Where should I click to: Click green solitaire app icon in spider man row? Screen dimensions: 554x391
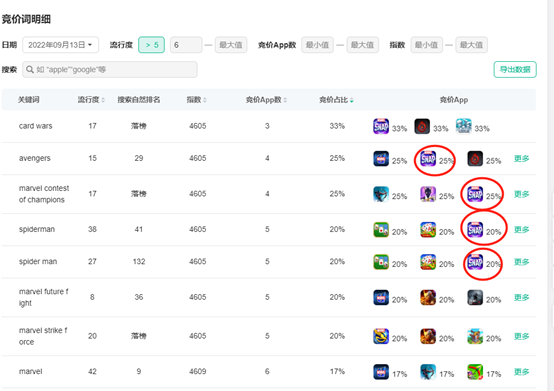tap(381, 262)
